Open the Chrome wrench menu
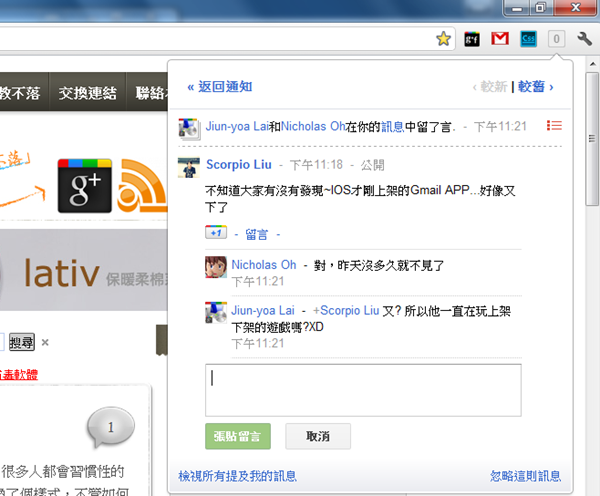The image size is (600, 496). coord(585,39)
